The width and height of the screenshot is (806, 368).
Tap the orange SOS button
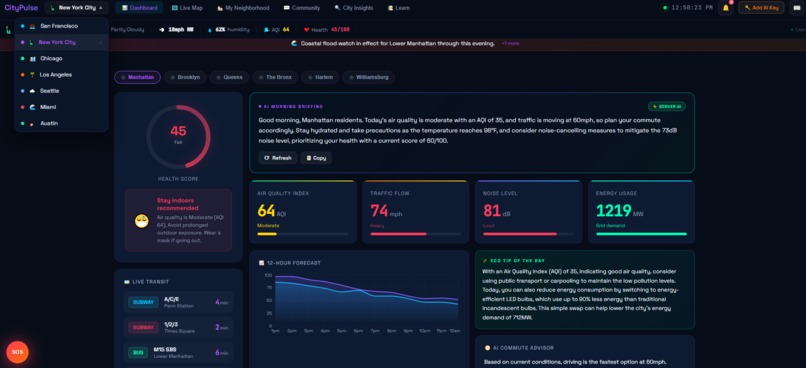point(17,352)
